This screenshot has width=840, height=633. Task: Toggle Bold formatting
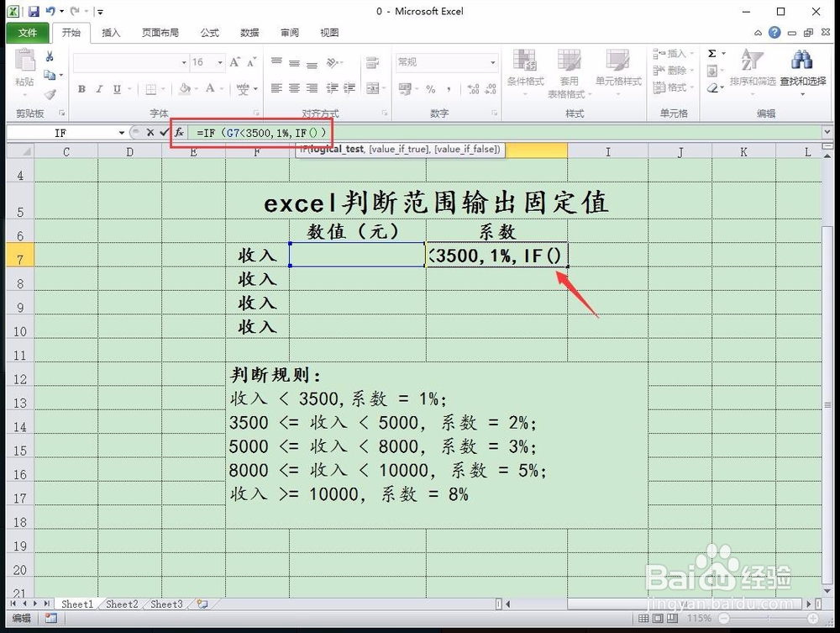coord(81,89)
